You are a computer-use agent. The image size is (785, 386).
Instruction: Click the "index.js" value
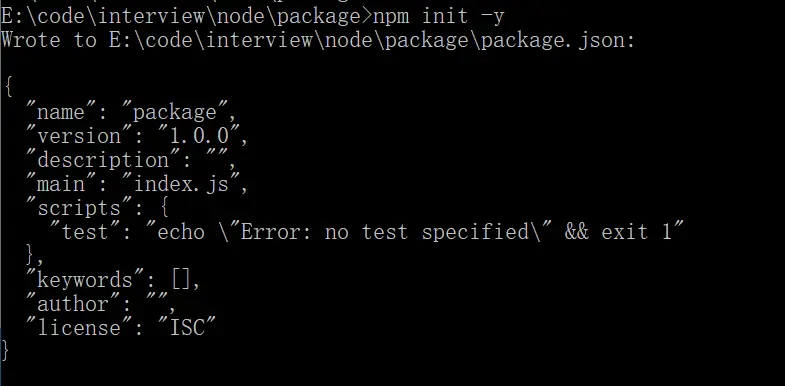point(180,184)
